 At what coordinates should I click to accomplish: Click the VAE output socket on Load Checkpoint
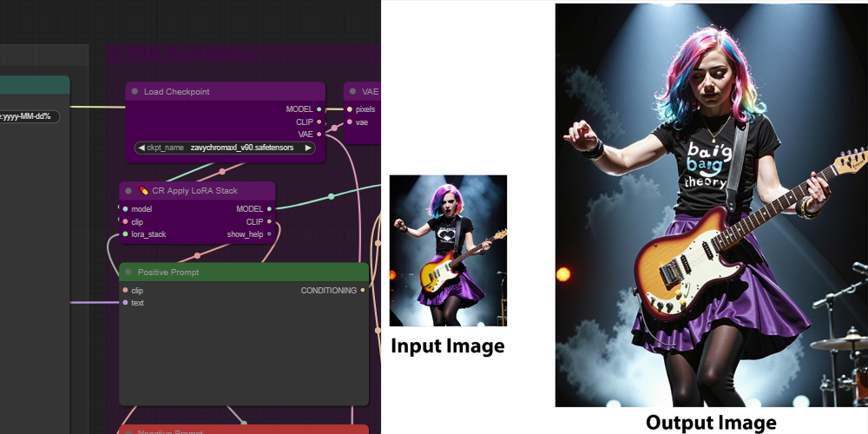pyautogui.click(x=319, y=134)
